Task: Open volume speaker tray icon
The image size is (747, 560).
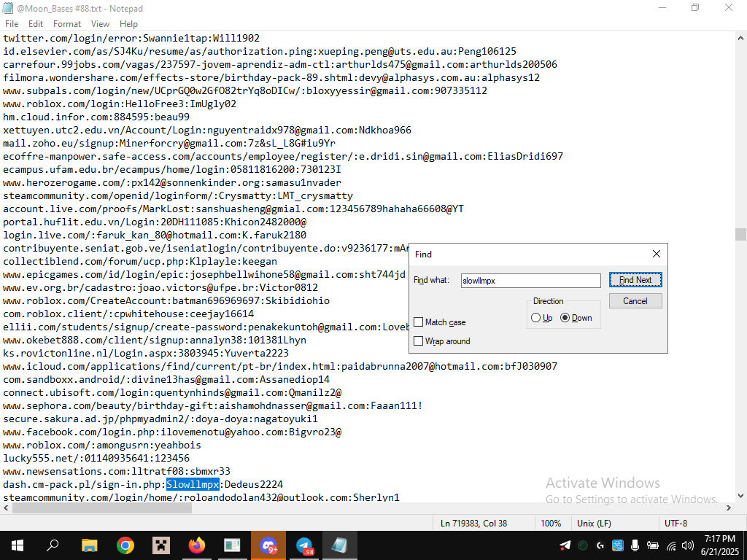Action: [687, 545]
